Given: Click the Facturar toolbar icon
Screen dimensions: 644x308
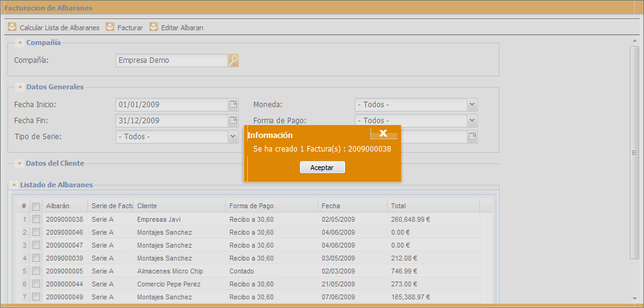Looking at the screenshot, I should click(110, 27).
